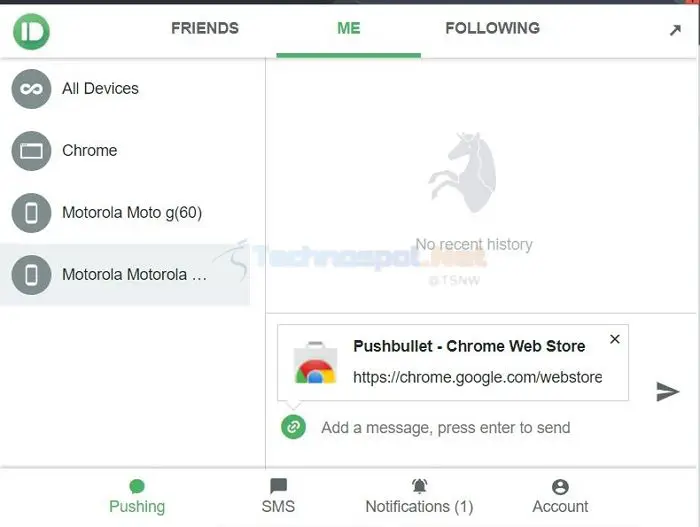Click the send arrow icon
Screen dimensions: 700x527
pyautogui.click(x=667, y=392)
